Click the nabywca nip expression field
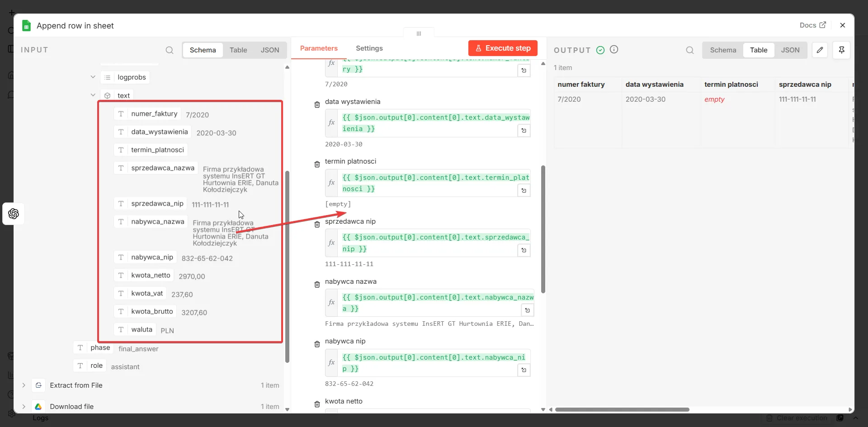The height and width of the screenshot is (427, 868). point(428,363)
